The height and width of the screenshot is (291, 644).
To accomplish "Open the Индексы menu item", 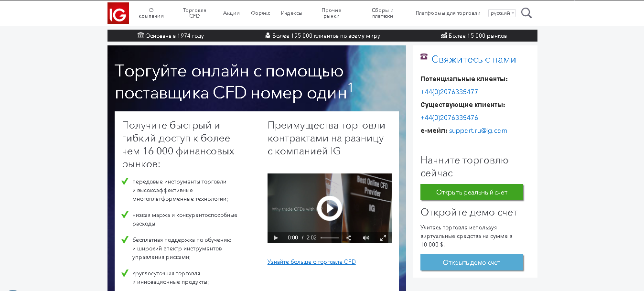I will 291,13.
